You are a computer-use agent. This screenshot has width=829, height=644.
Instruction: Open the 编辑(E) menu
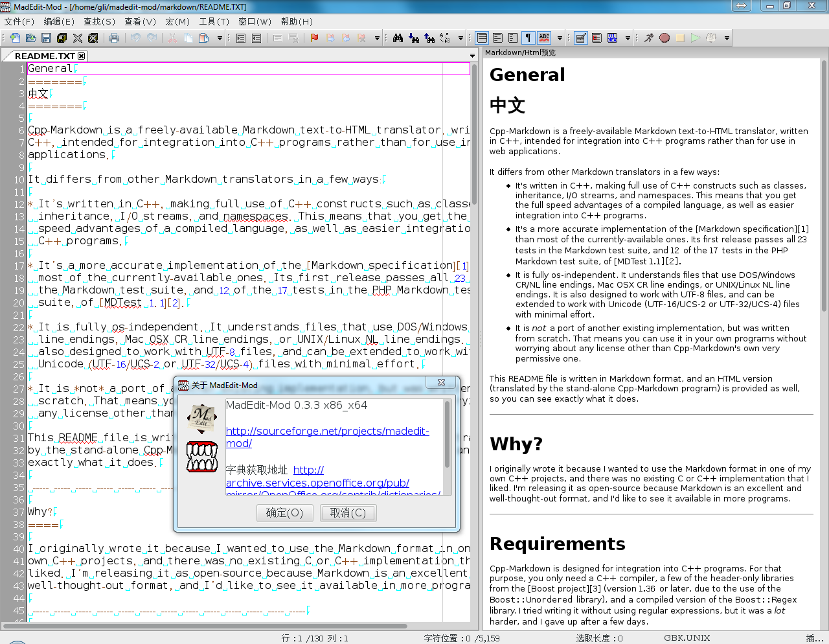point(59,21)
